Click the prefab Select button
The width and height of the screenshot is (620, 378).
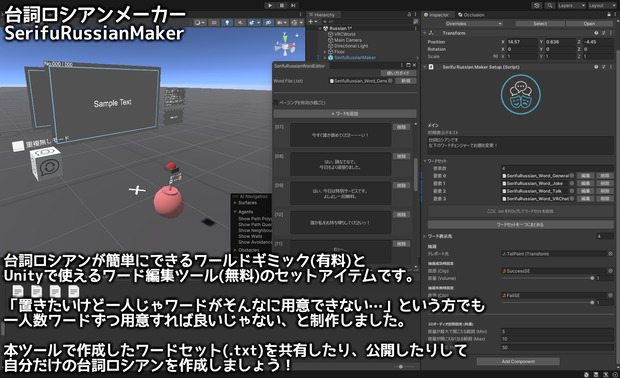point(540,24)
